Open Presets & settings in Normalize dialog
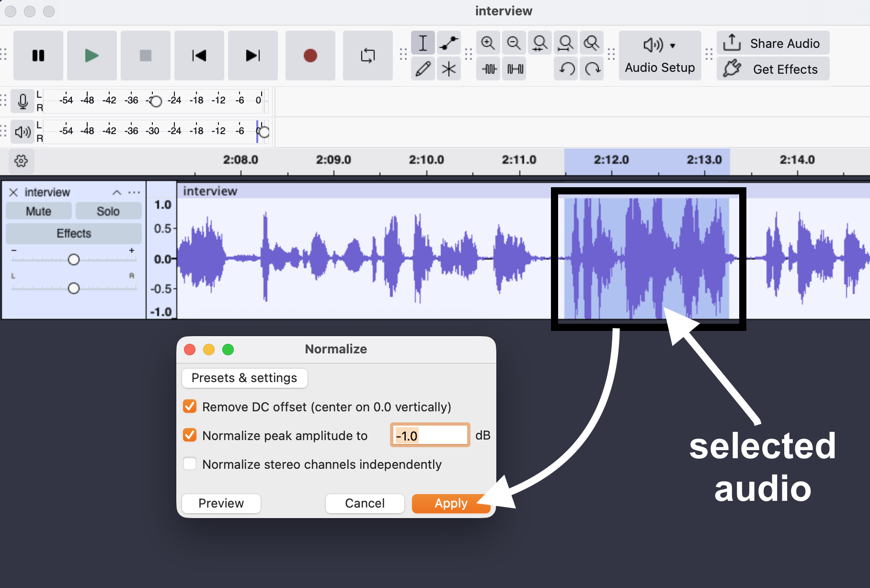 (x=244, y=378)
